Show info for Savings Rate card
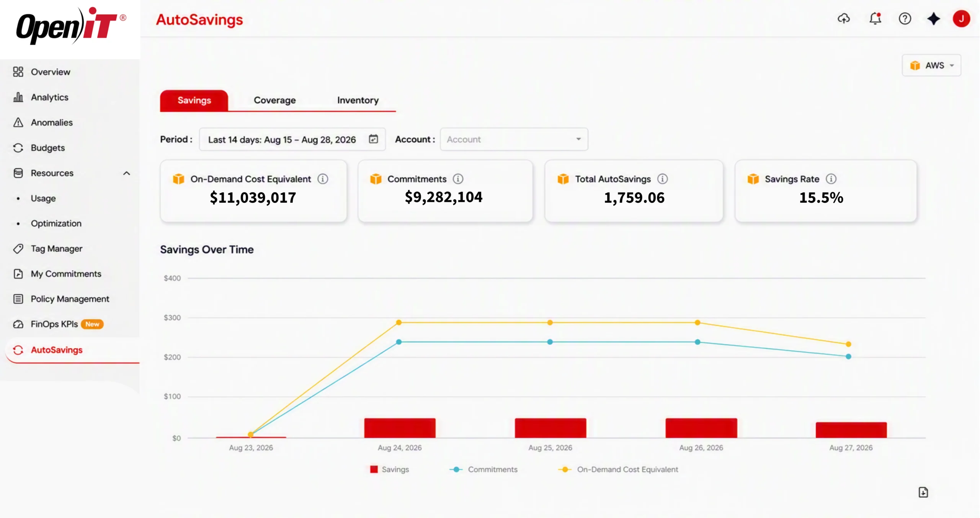980x518 pixels. [x=831, y=179]
